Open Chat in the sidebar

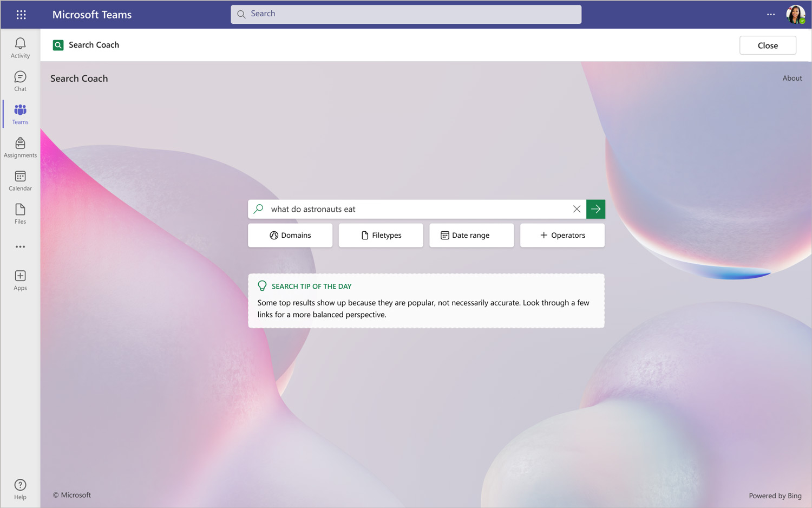pyautogui.click(x=20, y=81)
